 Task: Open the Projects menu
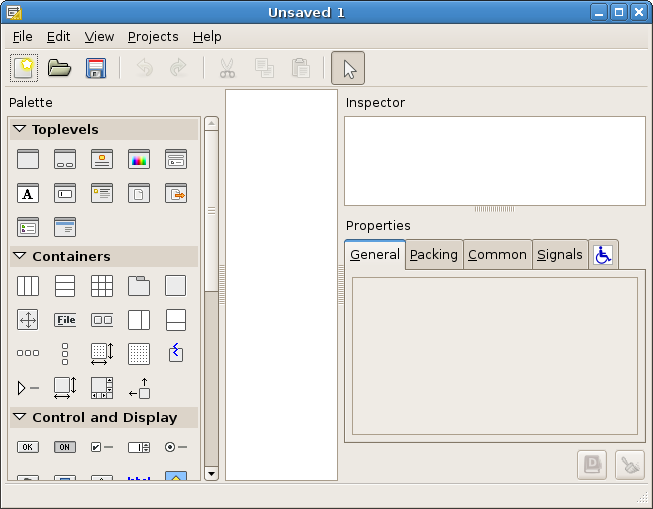coord(153,37)
